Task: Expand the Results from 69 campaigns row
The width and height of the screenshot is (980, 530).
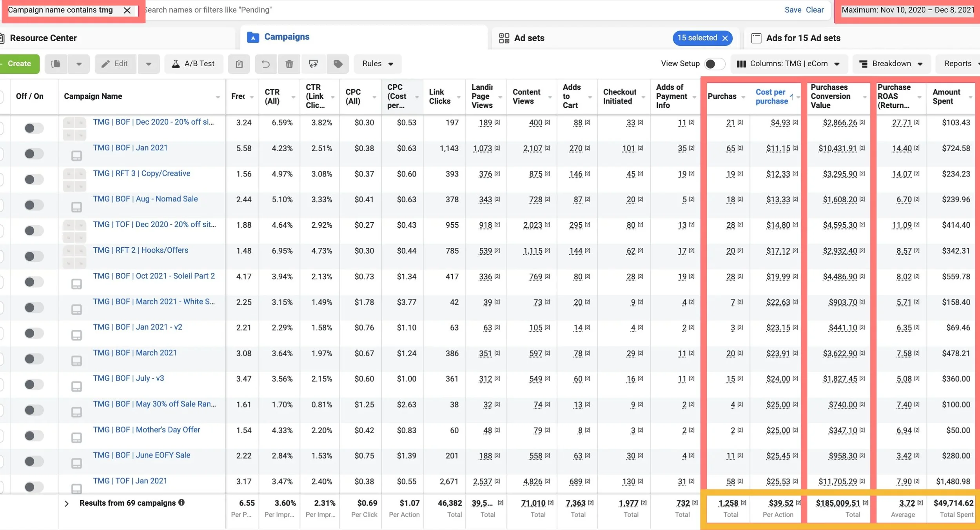Action: (x=67, y=503)
